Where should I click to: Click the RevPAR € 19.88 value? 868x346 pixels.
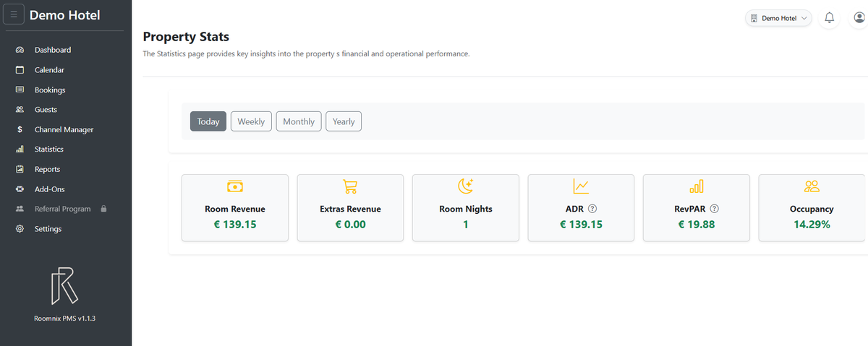[697, 225]
